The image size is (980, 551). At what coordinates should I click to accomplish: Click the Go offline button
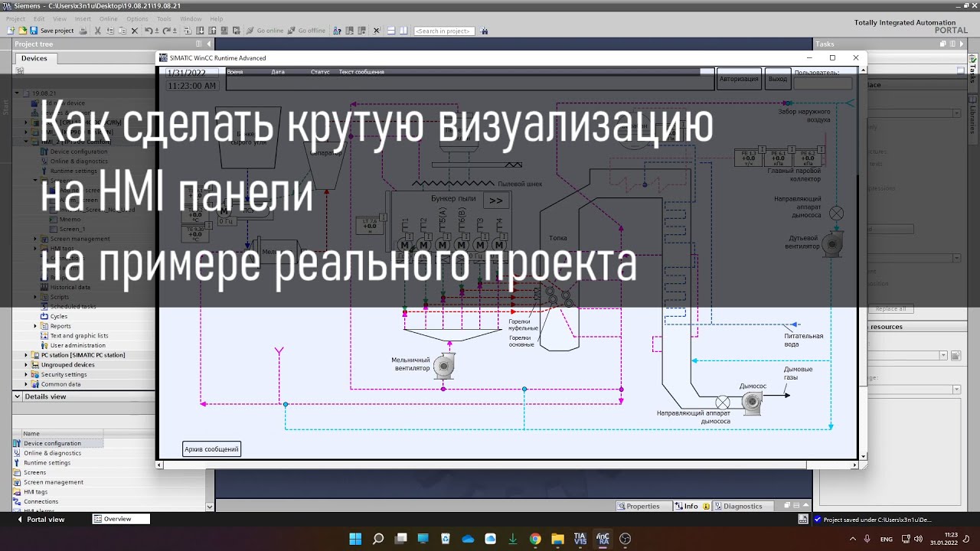point(306,31)
